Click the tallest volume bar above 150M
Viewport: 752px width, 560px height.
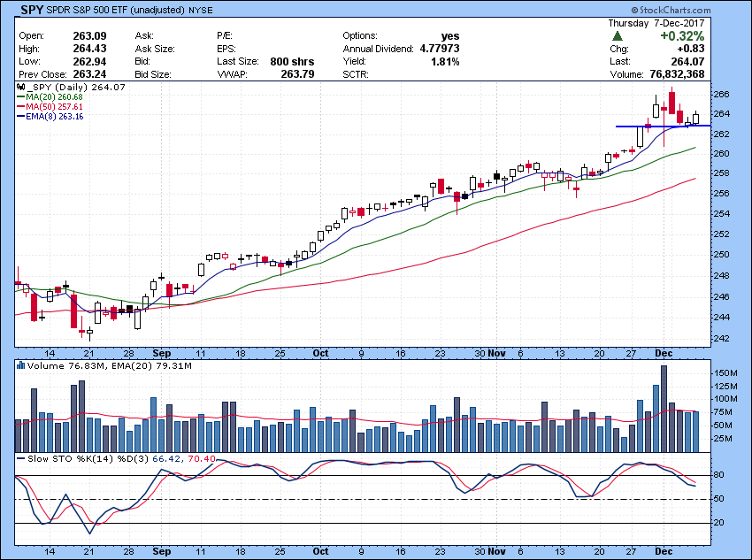[664, 409]
